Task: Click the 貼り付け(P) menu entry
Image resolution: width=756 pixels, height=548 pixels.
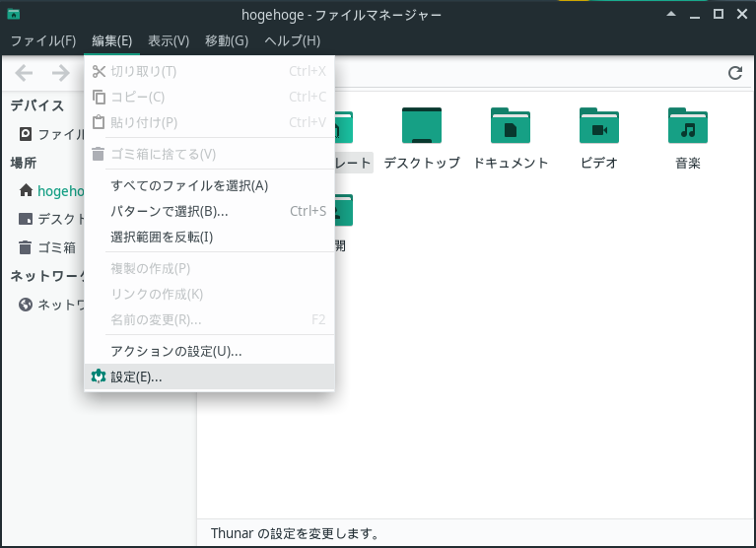Action: (x=209, y=122)
